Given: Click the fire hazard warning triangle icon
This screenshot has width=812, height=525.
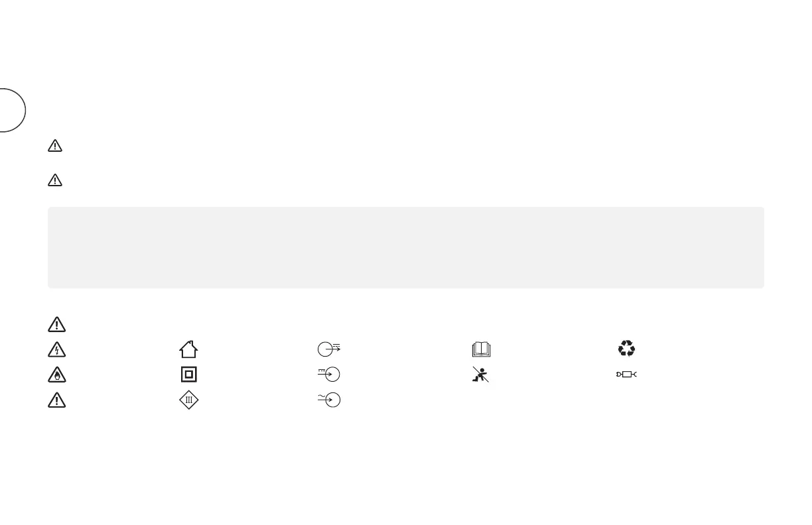Looking at the screenshot, I should [x=56, y=375].
